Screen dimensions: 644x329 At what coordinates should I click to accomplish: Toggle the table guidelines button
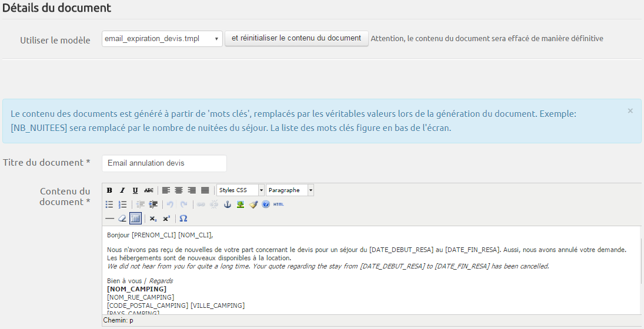[135, 219]
